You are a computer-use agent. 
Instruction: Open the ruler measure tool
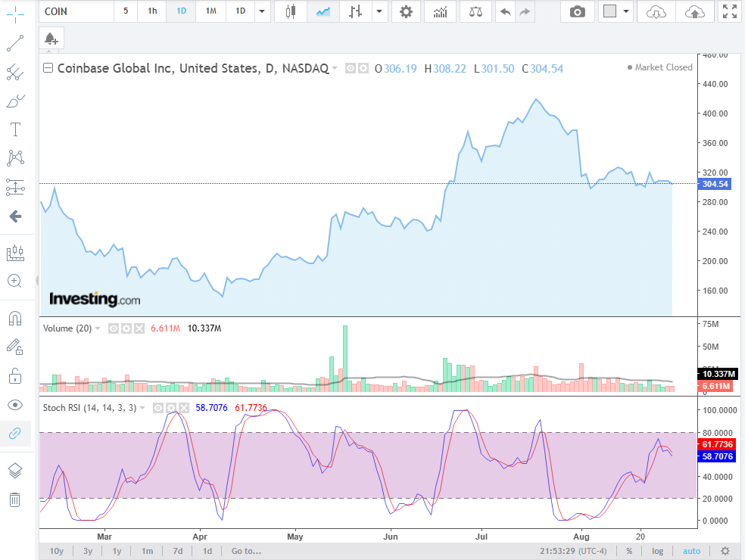pyautogui.click(x=15, y=253)
